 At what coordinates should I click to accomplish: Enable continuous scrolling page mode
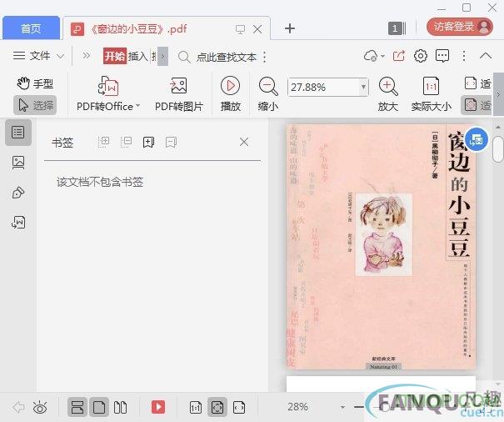[x=77, y=408]
